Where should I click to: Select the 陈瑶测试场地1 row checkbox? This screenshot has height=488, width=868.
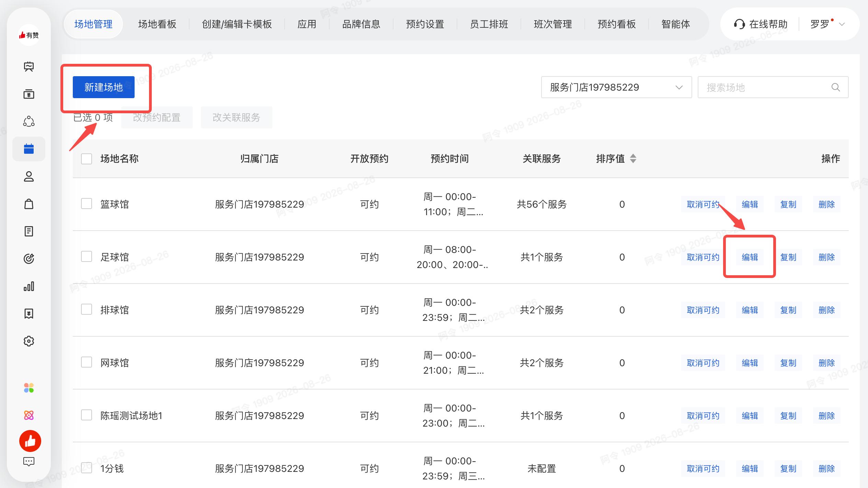[x=87, y=415]
